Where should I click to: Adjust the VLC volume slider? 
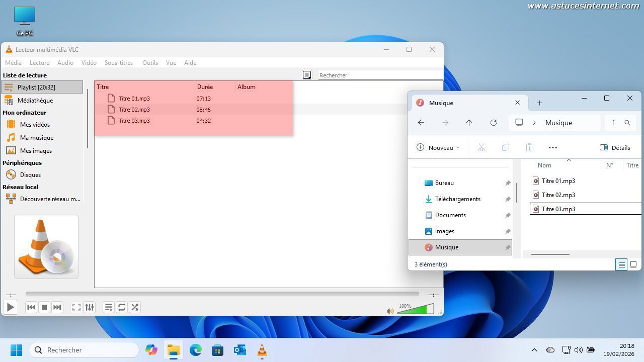coord(415,310)
